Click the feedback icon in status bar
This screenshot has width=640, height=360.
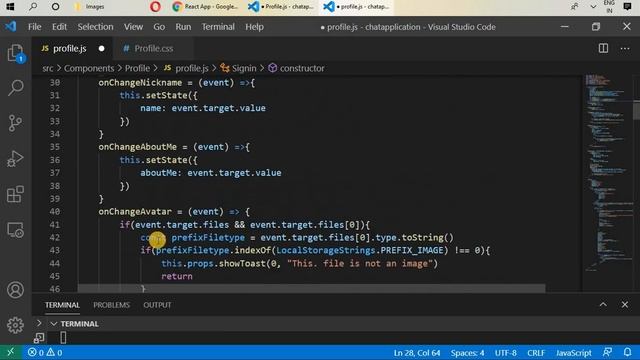point(607,352)
